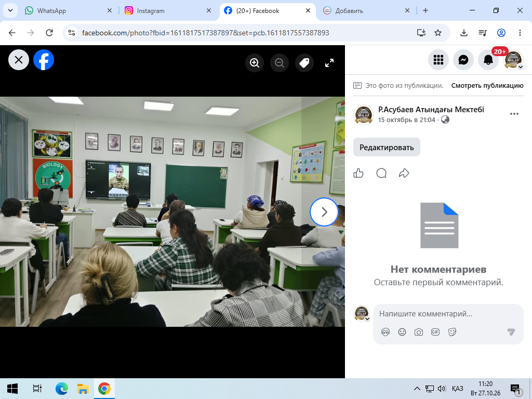532x399 pixels.
Task: Click the 15 октябрь в 21:04 timestamp
Action: pos(406,120)
